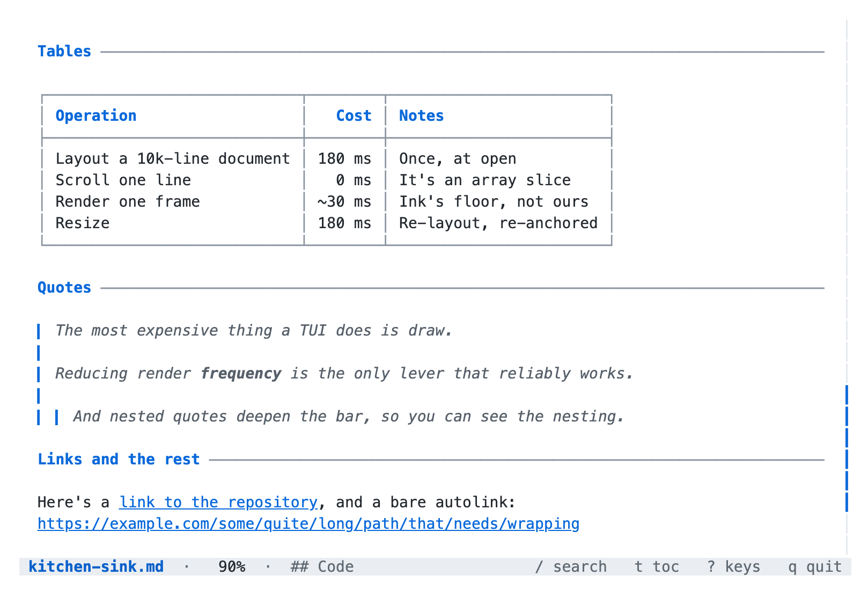This screenshot has width=868, height=597.
Task: Click the text 'and a bare autolink:'
Action: [426, 503]
